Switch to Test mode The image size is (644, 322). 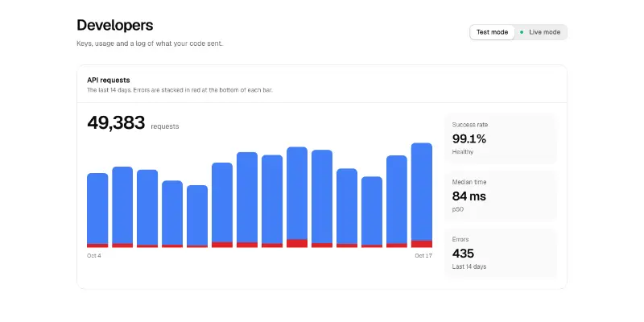(x=492, y=32)
